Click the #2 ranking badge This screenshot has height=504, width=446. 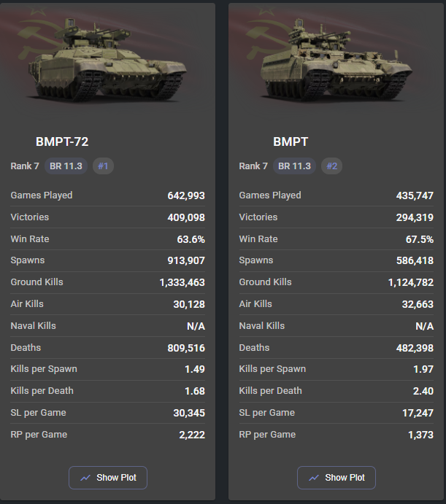[331, 166]
